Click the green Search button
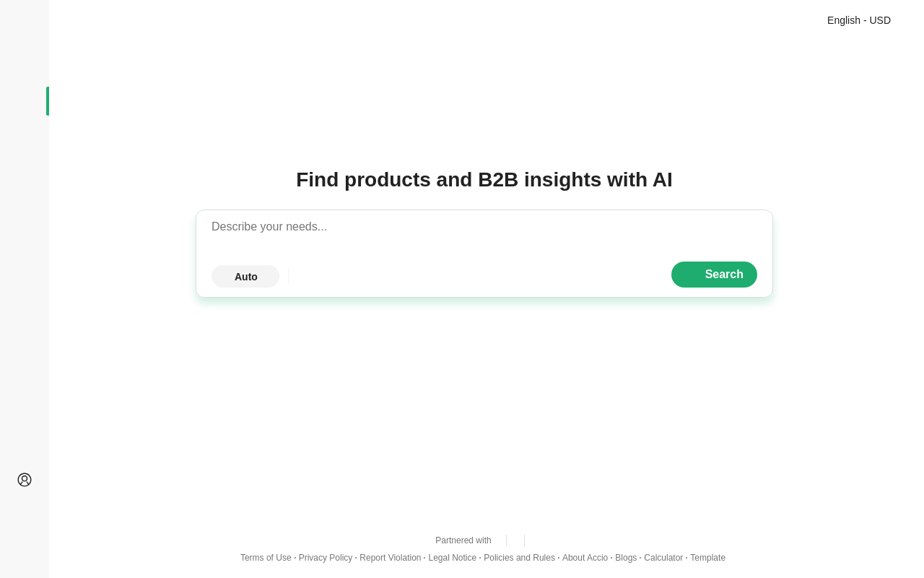The width and height of the screenshot is (924, 578). pos(714,275)
